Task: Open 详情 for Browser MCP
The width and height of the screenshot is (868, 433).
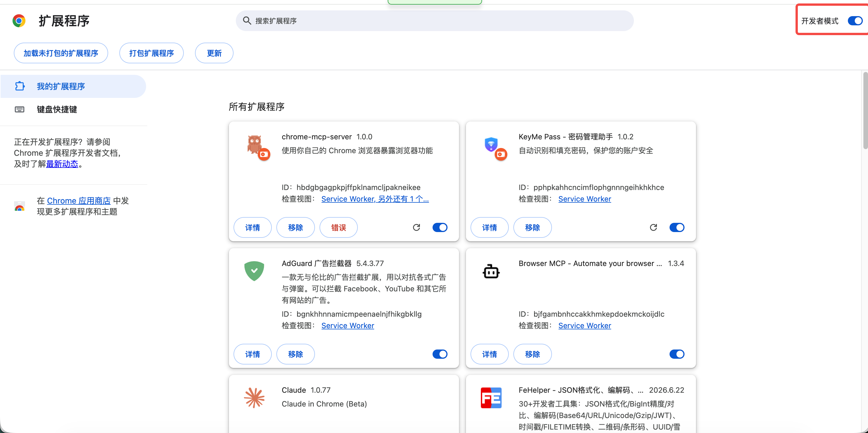Action: (489, 354)
